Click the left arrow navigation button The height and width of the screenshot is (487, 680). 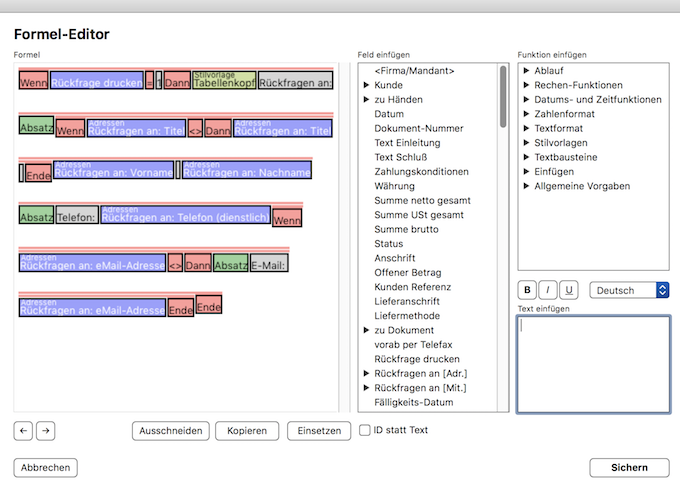[x=23, y=431]
